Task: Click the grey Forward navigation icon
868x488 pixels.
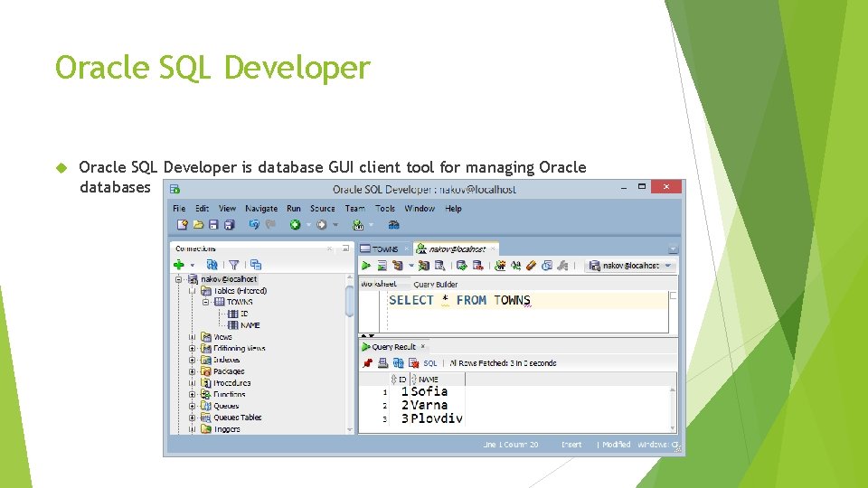Action: [321, 225]
